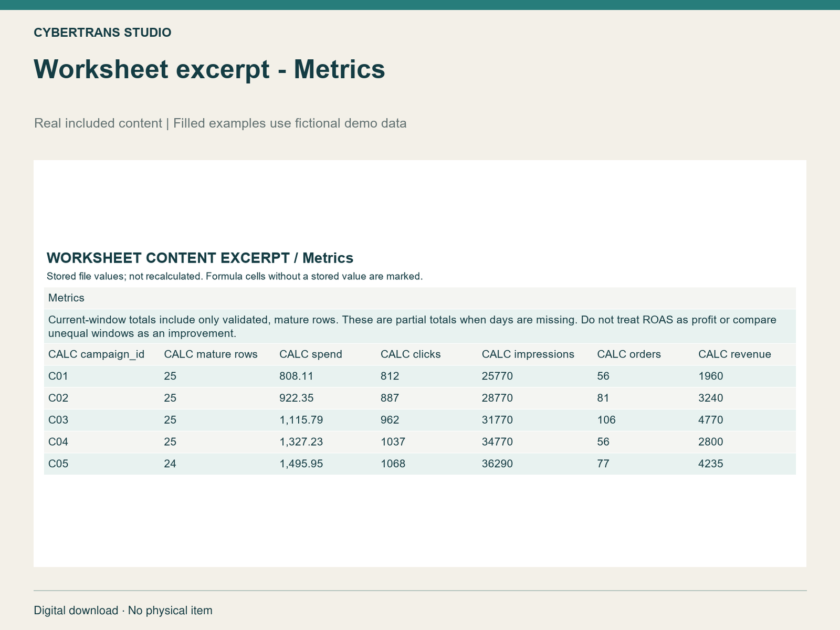Click the "Digital download · No physical item" footer
Image resolution: width=840 pixels, height=630 pixels.
[x=123, y=611]
